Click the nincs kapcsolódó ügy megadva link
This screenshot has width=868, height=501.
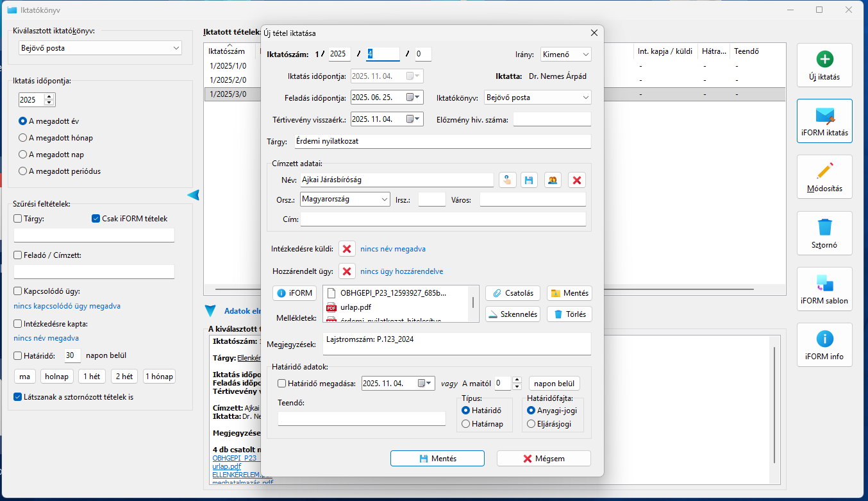click(x=67, y=306)
